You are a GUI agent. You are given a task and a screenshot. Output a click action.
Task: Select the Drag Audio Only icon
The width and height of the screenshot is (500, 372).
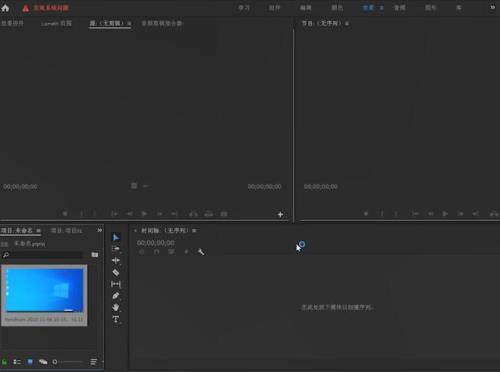tap(146, 186)
